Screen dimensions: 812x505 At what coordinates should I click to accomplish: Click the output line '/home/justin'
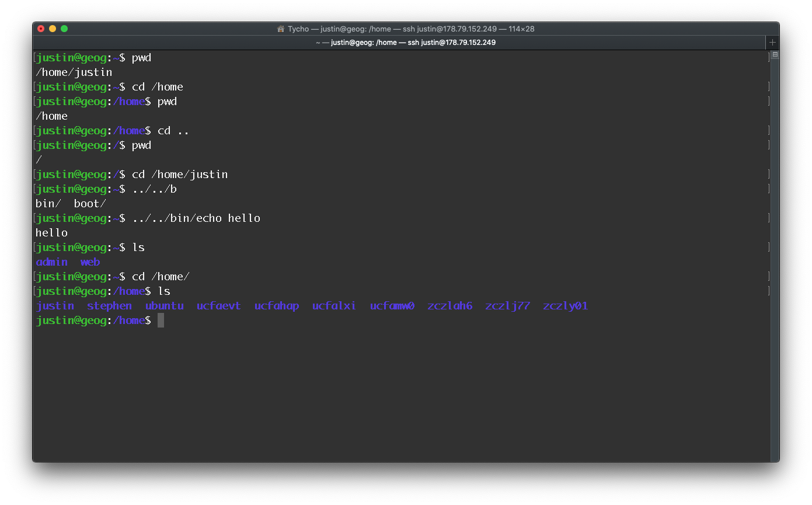click(74, 72)
